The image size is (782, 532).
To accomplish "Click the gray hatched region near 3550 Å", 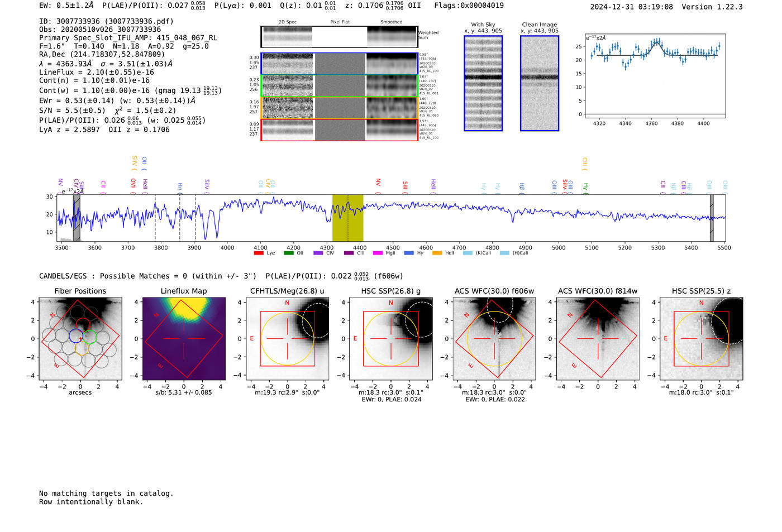I will click(77, 218).
